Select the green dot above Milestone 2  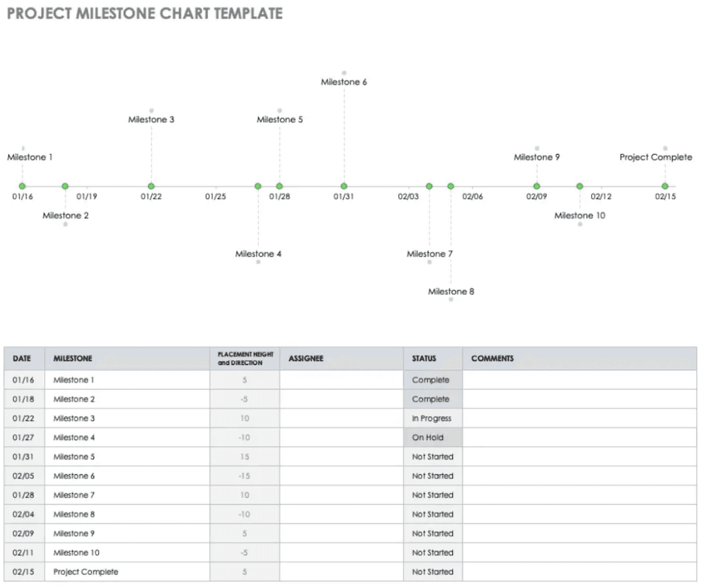coord(65,186)
